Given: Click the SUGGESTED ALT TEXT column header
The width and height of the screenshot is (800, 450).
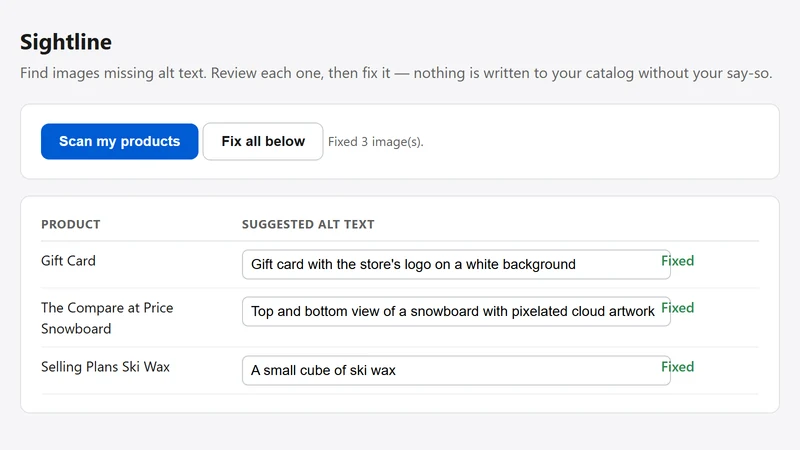Looking at the screenshot, I should tap(308, 224).
